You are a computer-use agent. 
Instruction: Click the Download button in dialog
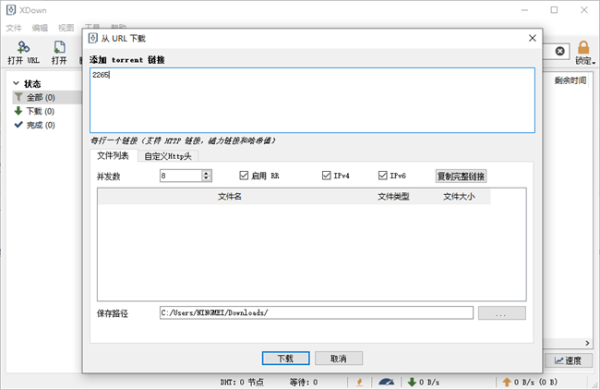click(285, 358)
